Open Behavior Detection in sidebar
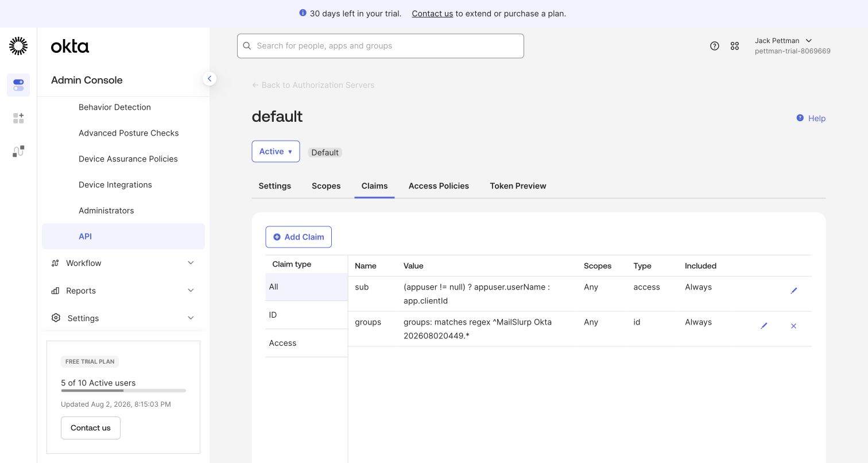The height and width of the screenshot is (463, 868). (115, 107)
